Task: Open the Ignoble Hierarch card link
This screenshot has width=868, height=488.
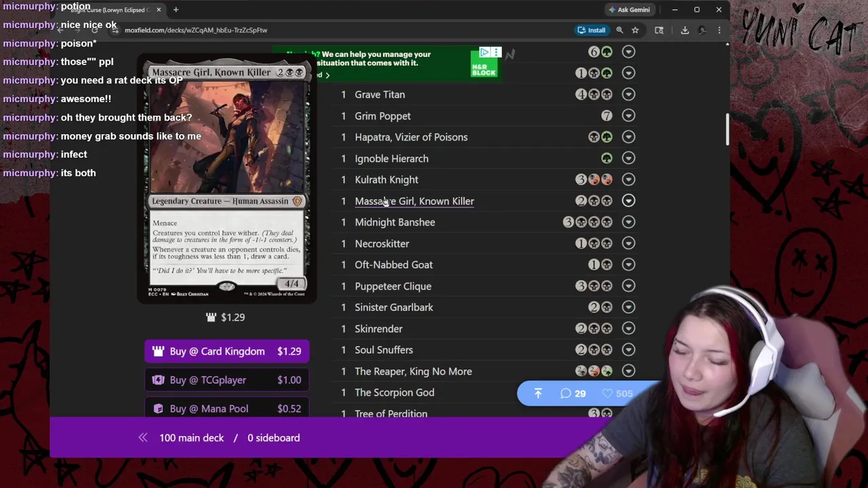Action: [x=391, y=159]
